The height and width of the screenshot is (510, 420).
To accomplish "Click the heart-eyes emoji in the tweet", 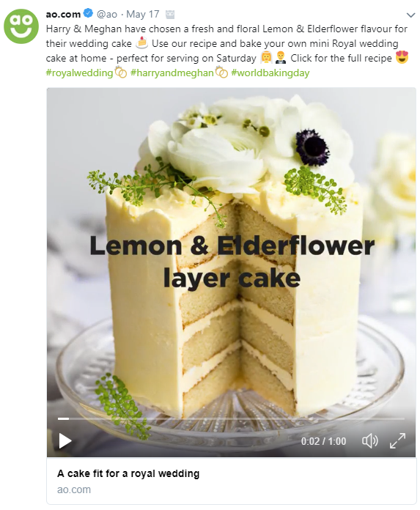I will click(x=402, y=58).
